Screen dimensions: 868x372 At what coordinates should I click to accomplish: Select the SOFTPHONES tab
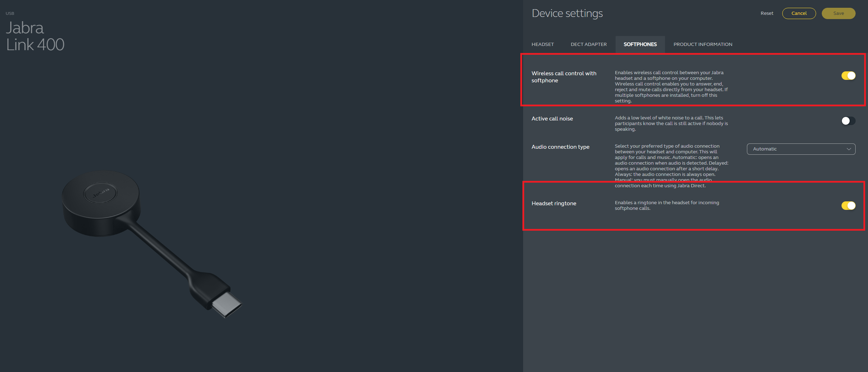(x=640, y=45)
